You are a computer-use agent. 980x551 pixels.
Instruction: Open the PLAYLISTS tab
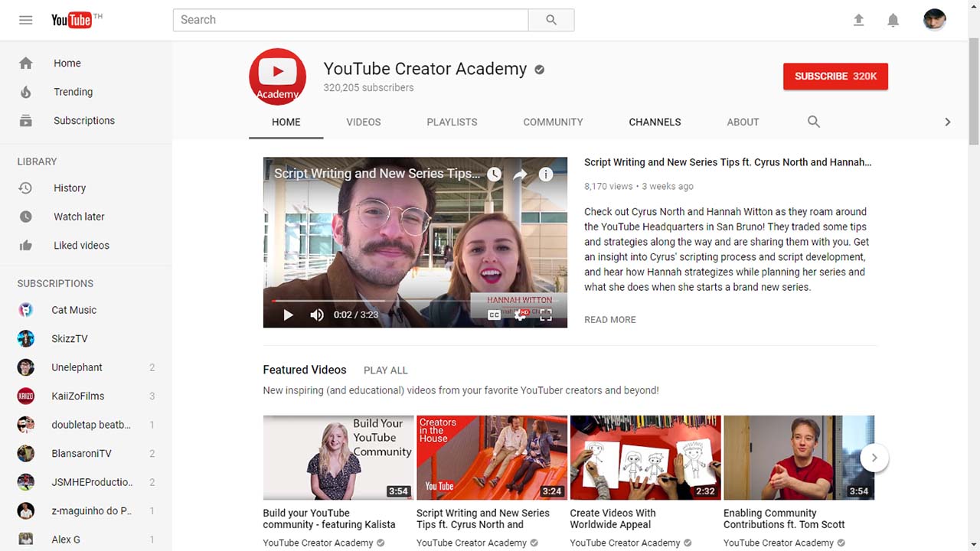(x=452, y=122)
